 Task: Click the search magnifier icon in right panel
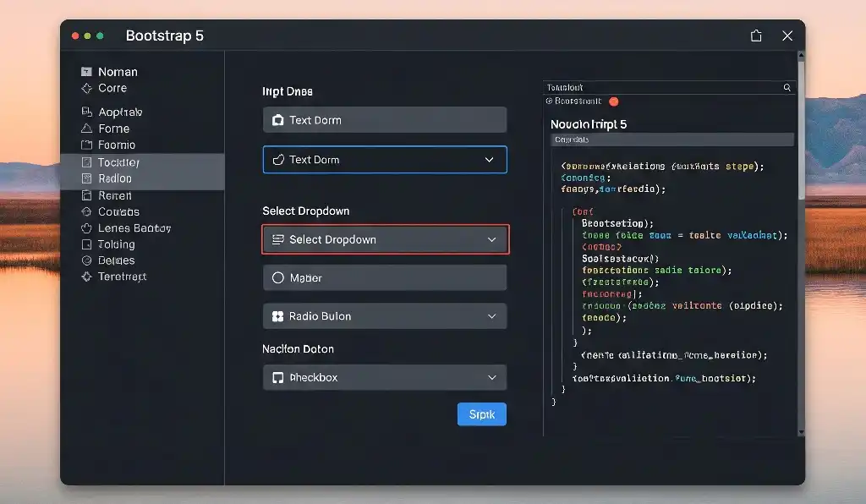tap(787, 87)
